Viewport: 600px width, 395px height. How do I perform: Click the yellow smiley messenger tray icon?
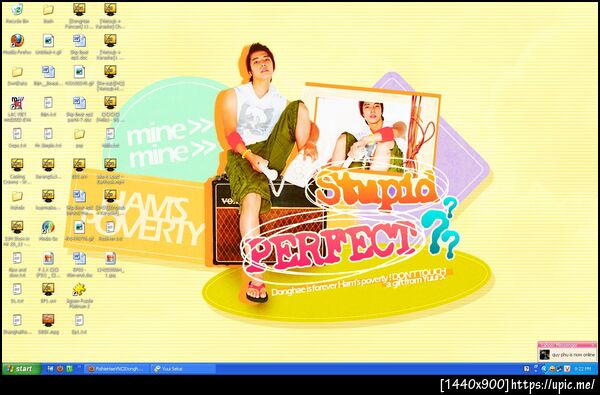[552, 369]
